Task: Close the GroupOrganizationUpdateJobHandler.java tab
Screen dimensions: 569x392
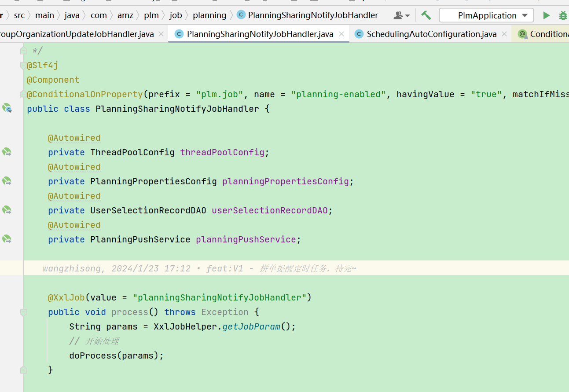Action: 161,34
